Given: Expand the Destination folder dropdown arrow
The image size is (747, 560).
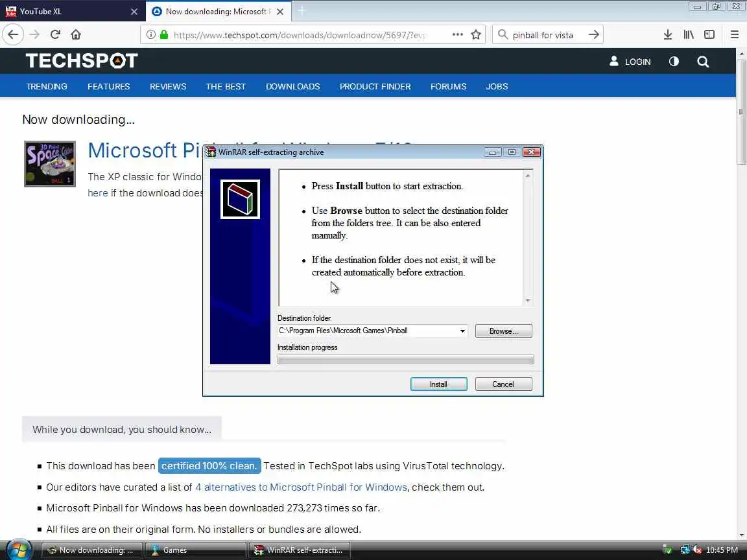Looking at the screenshot, I should 462,331.
